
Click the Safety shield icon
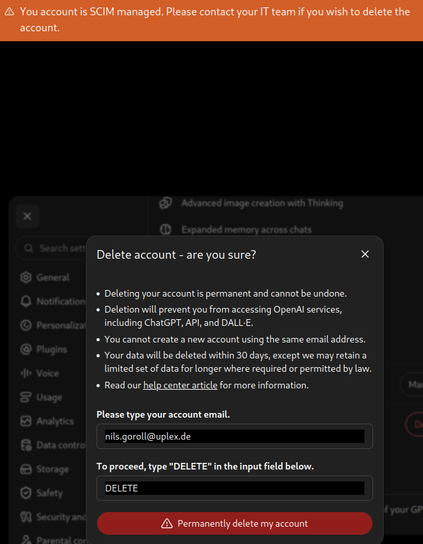tap(26, 493)
